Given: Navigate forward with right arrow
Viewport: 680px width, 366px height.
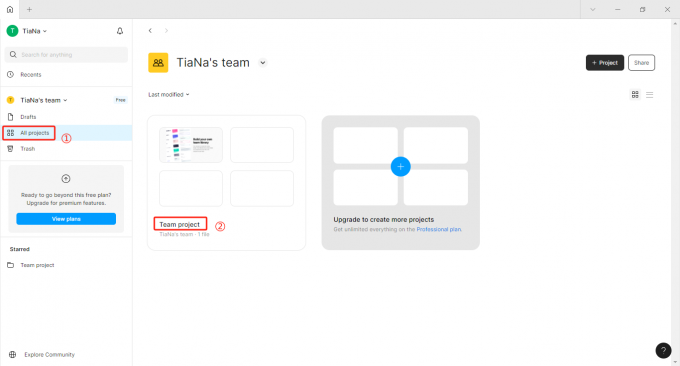Looking at the screenshot, I should coord(167,30).
